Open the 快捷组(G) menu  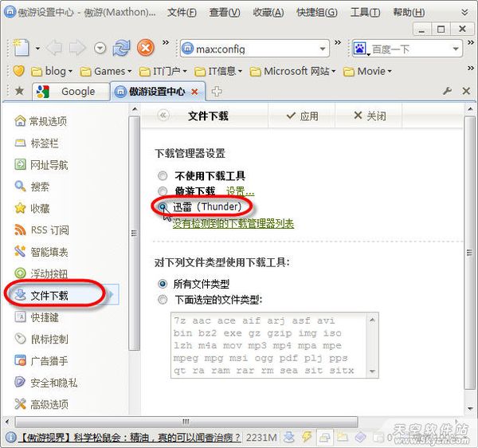pyautogui.click(x=317, y=13)
